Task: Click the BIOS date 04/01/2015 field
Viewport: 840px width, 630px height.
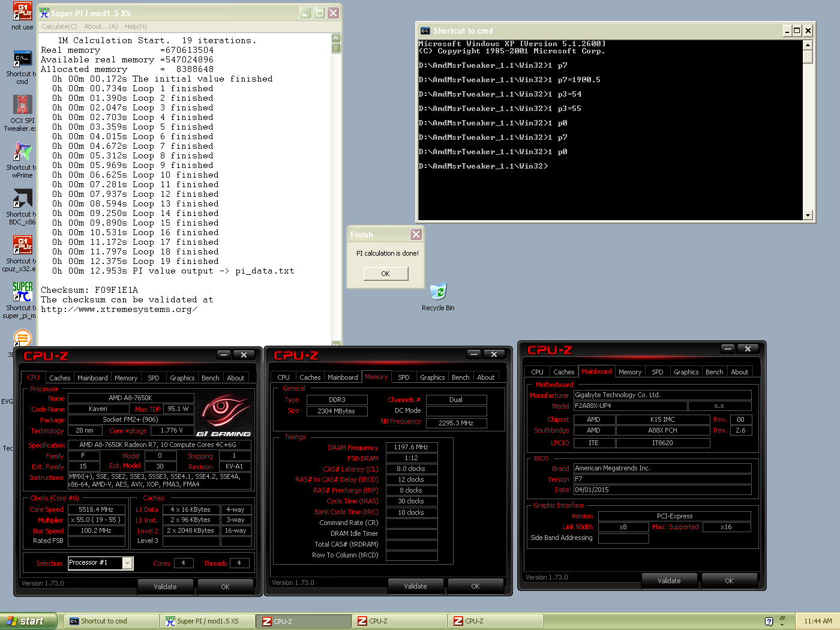Action: (x=662, y=490)
